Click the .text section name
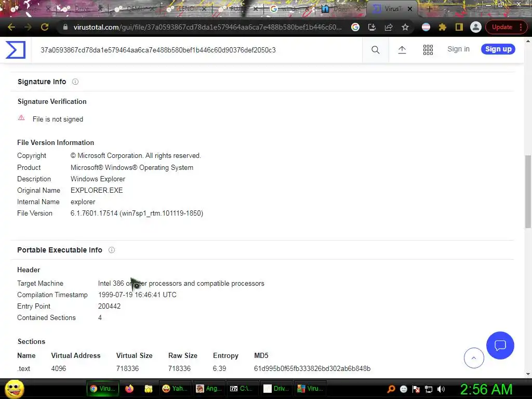Image resolution: width=532 pixels, height=399 pixels. [x=24, y=368]
